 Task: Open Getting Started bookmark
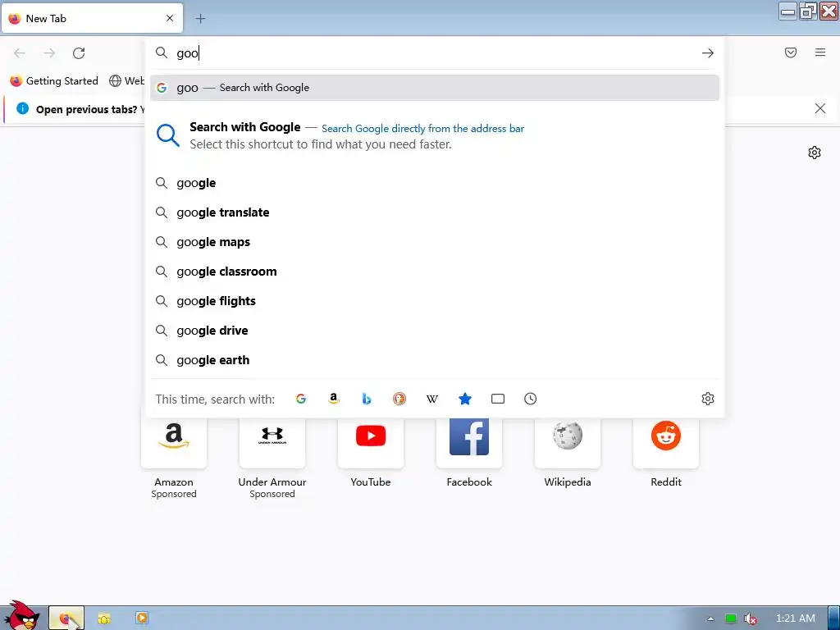54,81
